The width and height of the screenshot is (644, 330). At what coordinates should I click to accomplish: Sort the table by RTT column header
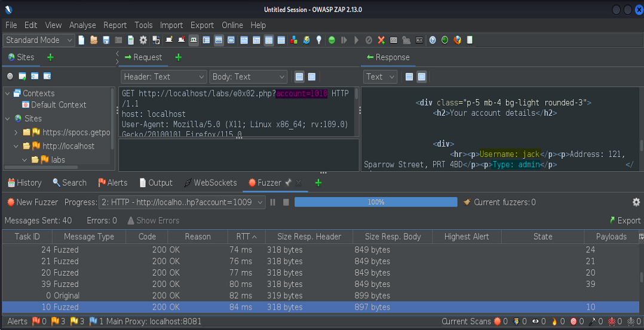click(246, 236)
